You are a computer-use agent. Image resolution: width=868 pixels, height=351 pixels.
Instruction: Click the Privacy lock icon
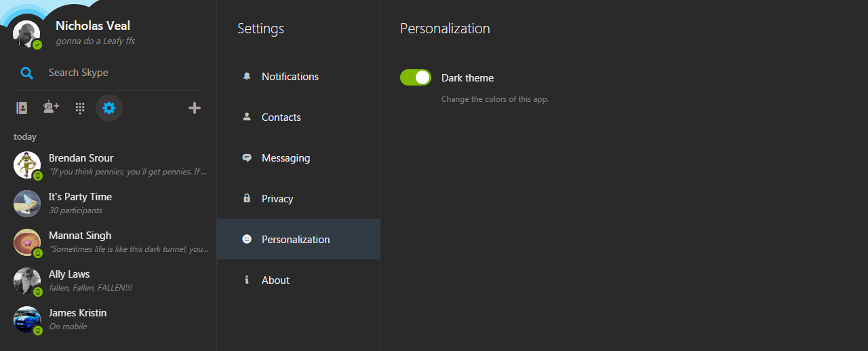pos(247,198)
